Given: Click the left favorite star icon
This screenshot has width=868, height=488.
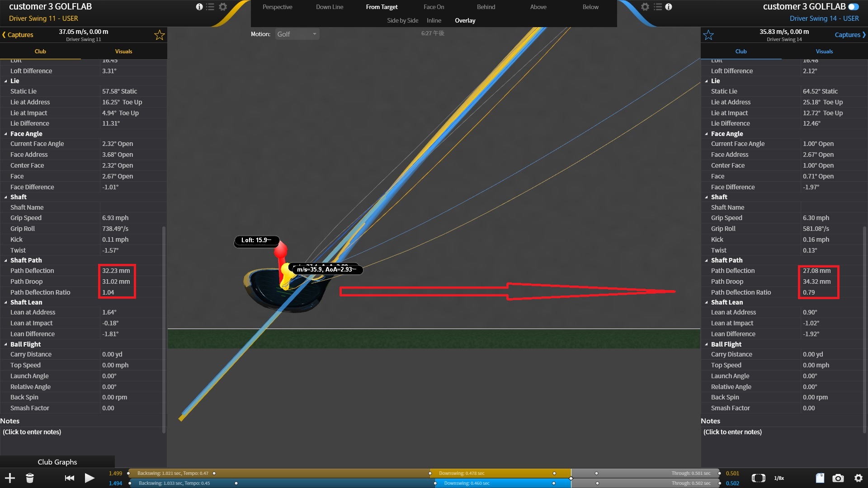Looking at the screenshot, I should point(159,35).
